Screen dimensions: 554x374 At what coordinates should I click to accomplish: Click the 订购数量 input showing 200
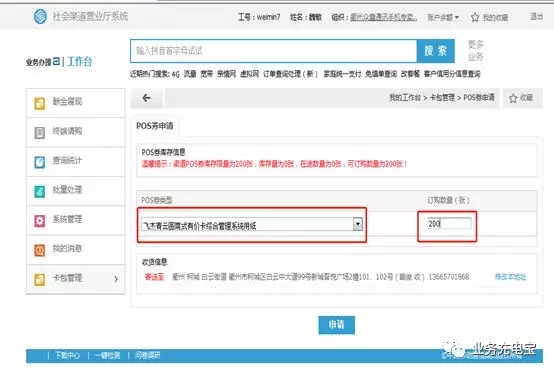point(449,224)
